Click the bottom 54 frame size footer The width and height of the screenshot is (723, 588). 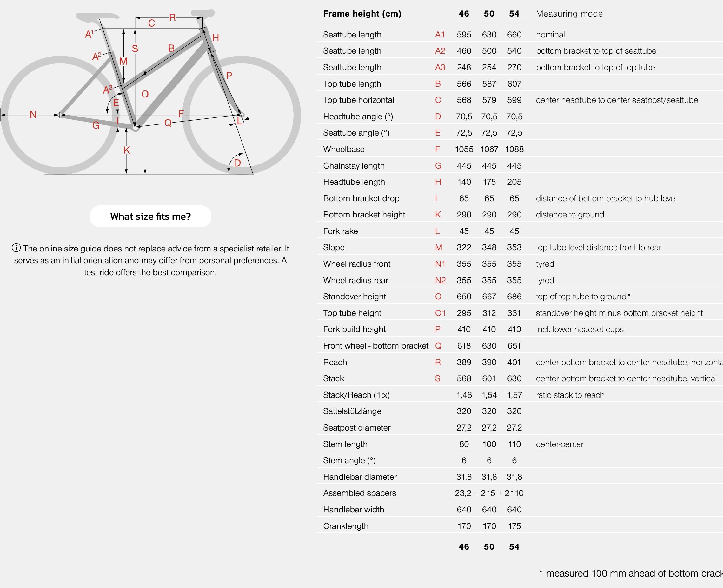click(x=514, y=547)
